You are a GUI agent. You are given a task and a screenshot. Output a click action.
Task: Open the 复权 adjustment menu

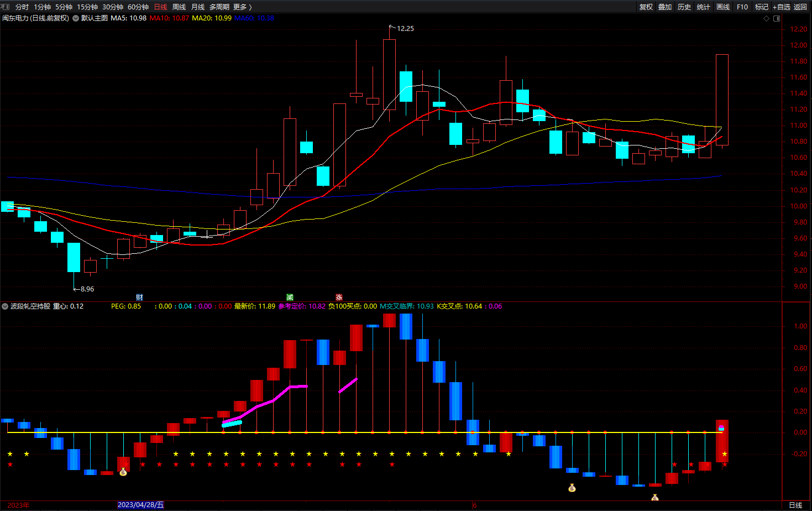point(646,7)
